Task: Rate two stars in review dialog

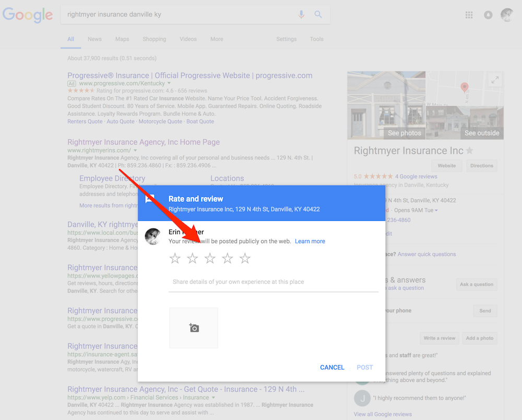Action: [x=193, y=258]
